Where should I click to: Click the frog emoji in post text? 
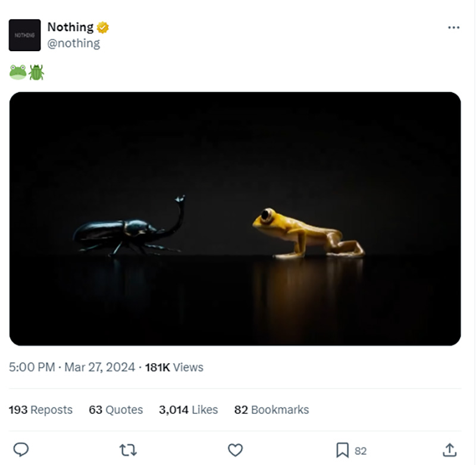18,72
